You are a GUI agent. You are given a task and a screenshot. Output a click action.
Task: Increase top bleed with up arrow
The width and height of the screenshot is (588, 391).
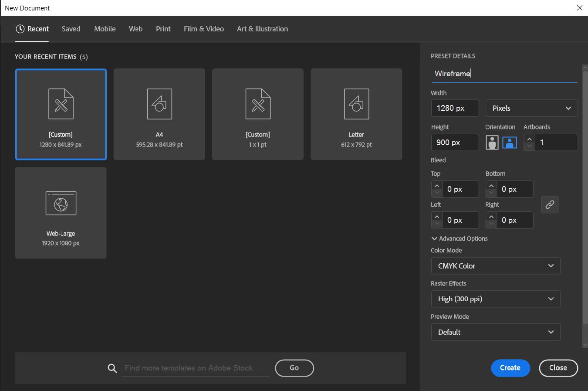pos(437,186)
